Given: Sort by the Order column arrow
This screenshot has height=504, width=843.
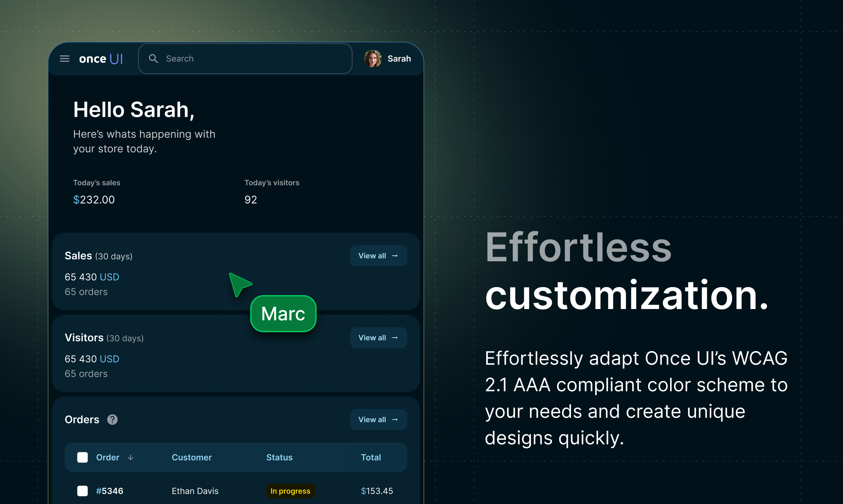Looking at the screenshot, I should pos(130,458).
